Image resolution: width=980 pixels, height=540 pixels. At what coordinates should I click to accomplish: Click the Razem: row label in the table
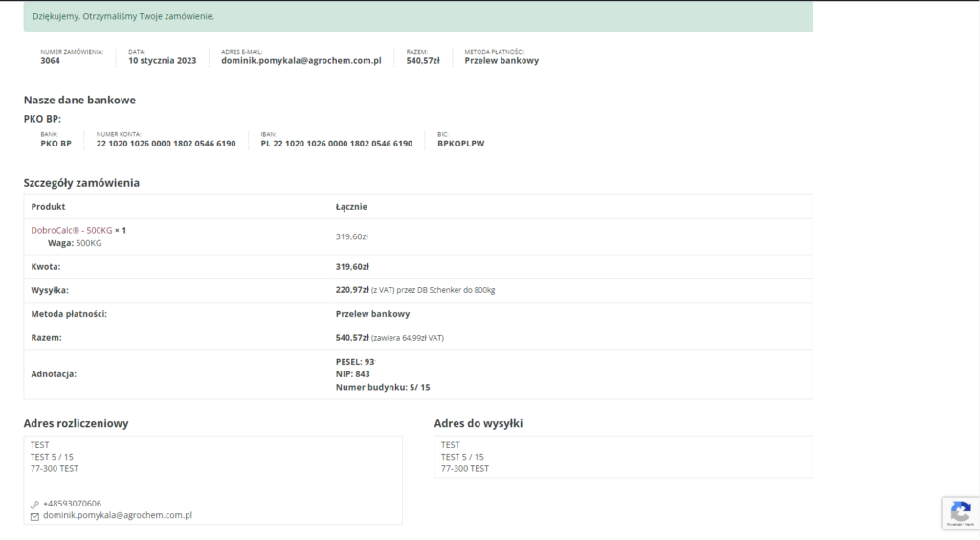[46, 337]
